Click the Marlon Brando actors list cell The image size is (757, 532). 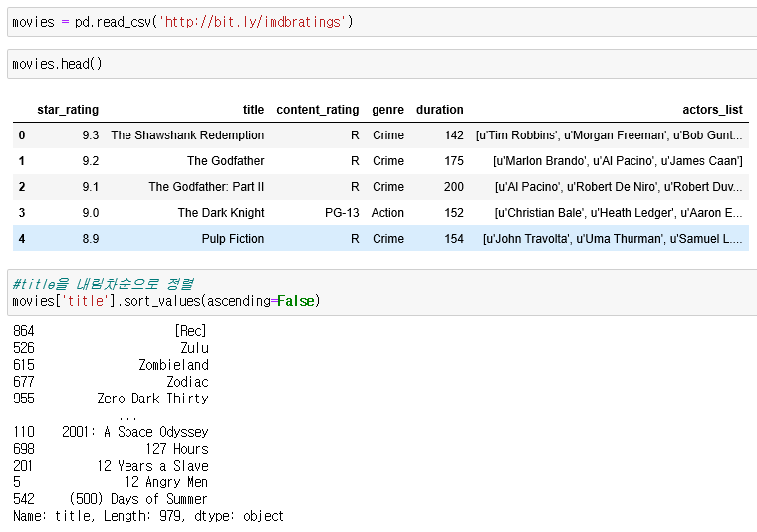pyautogui.click(x=618, y=161)
